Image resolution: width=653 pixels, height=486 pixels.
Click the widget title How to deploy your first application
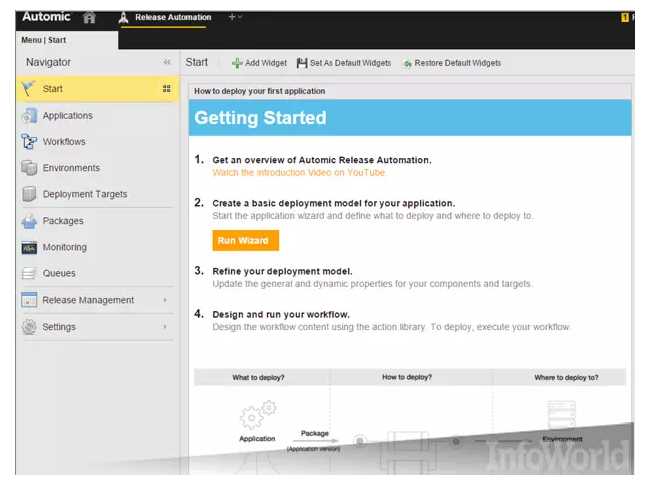259,91
